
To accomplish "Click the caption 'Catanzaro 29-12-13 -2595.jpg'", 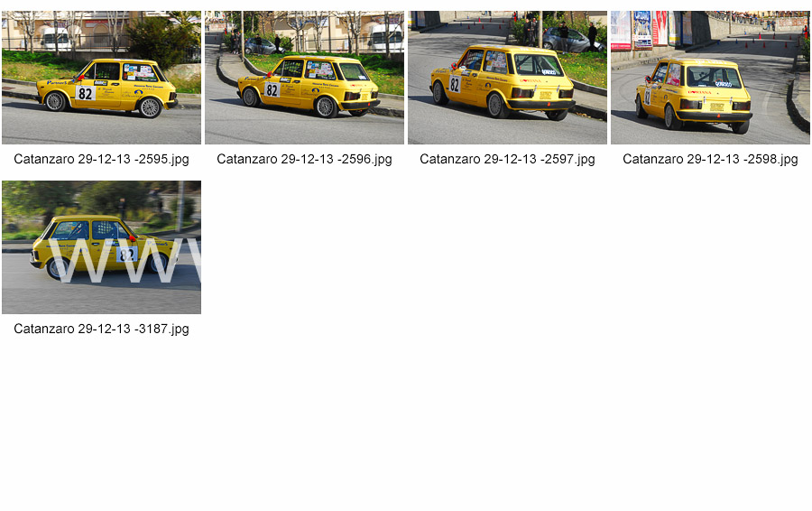I will (x=101, y=159).
